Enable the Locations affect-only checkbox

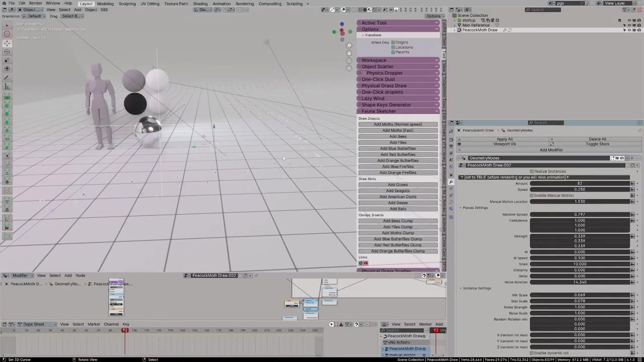(393, 47)
